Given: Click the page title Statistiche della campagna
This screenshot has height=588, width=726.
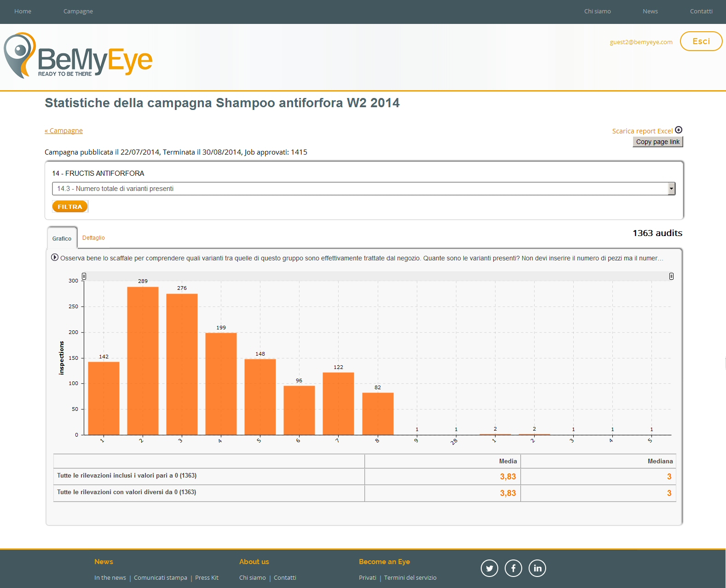Looking at the screenshot, I should tap(222, 103).
